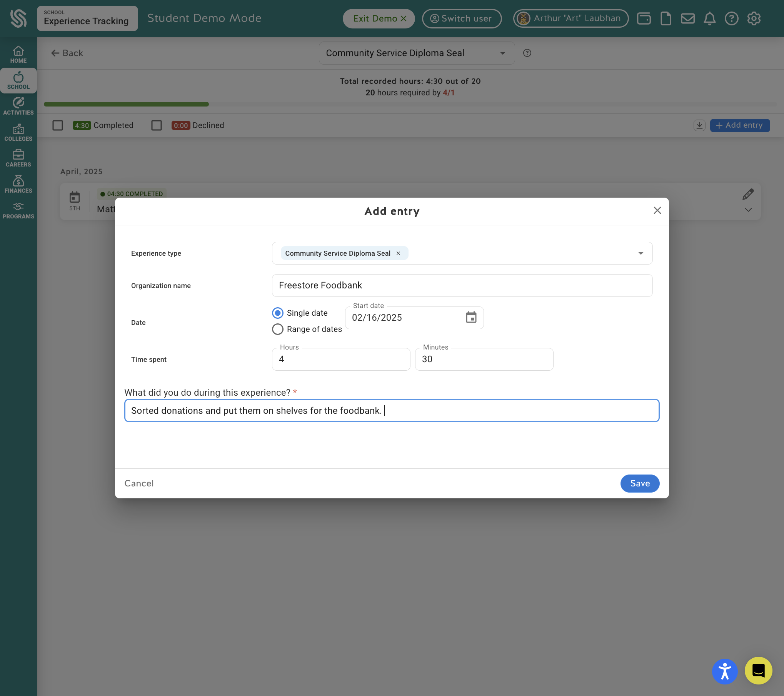Viewport: 784px width, 696px height.
Task: Toggle the Declined filter checkbox
Action: [x=157, y=125]
